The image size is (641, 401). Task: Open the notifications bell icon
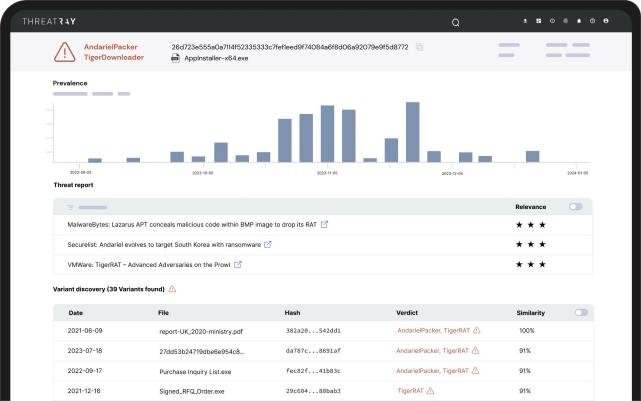(x=579, y=20)
